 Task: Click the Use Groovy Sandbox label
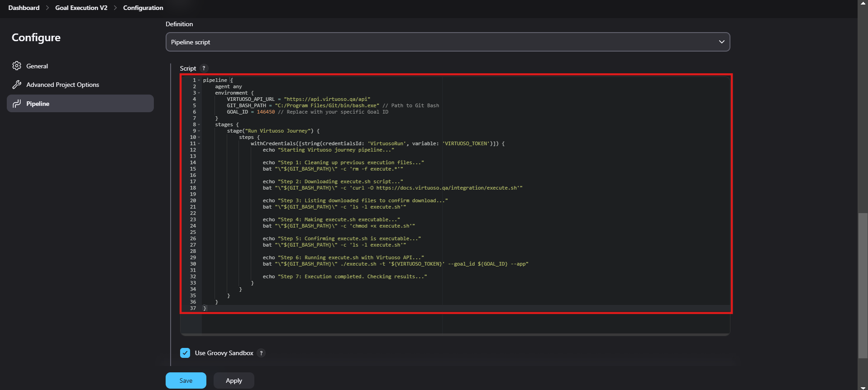click(x=224, y=353)
